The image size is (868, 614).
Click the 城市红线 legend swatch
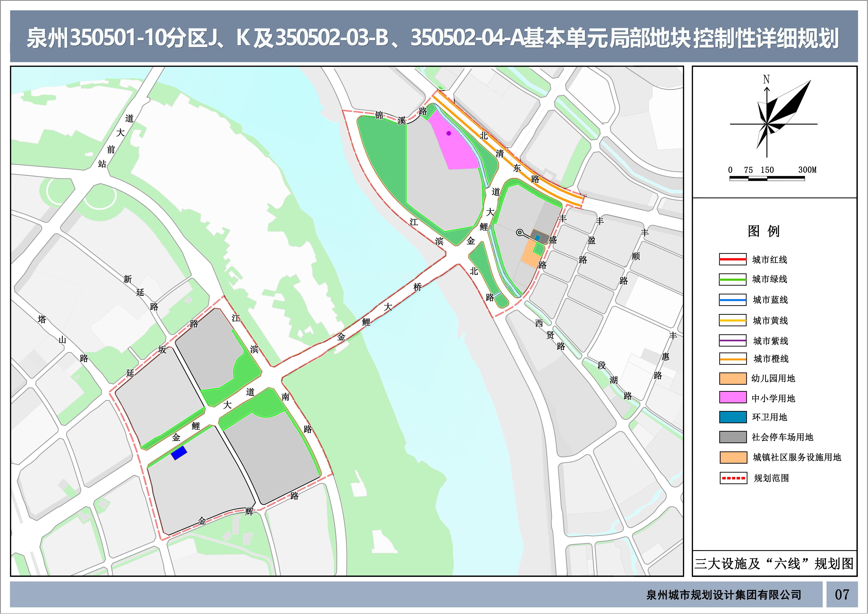click(733, 259)
